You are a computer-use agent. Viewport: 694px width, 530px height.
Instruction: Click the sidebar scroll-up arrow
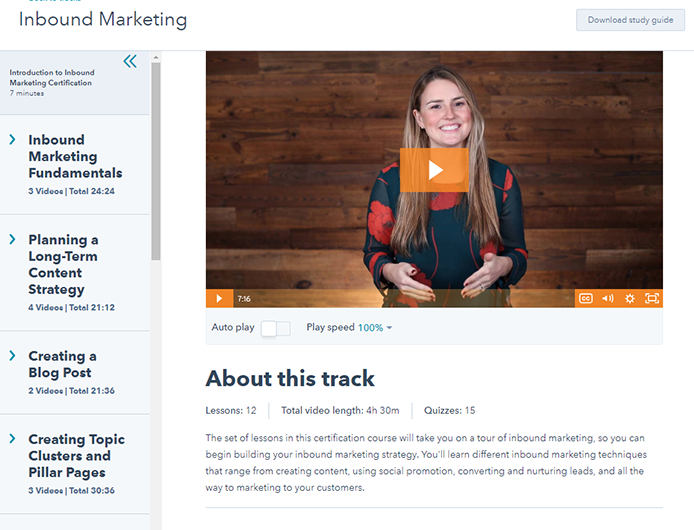156,57
